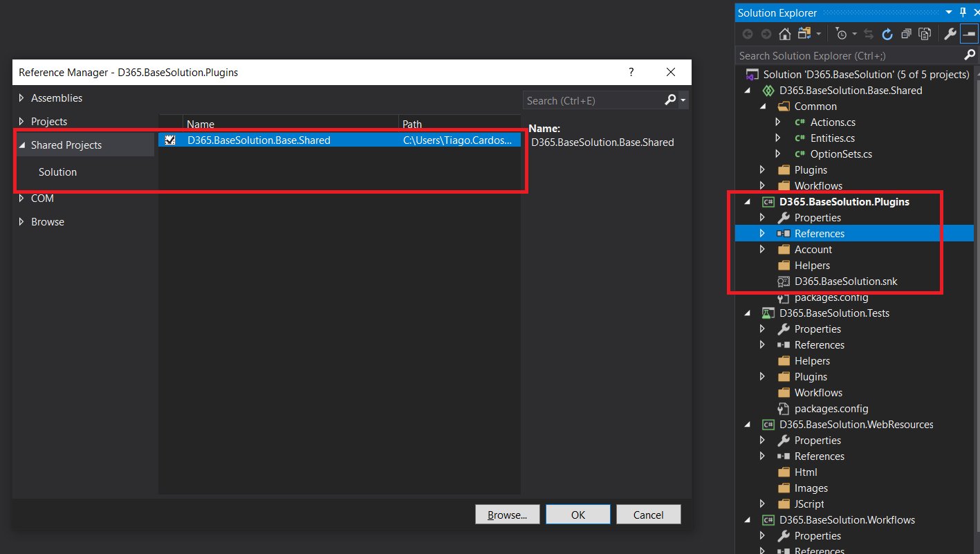This screenshot has width=980, height=554.
Task: Click the Cancel button in Reference Manager
Action: click(648, 515)
